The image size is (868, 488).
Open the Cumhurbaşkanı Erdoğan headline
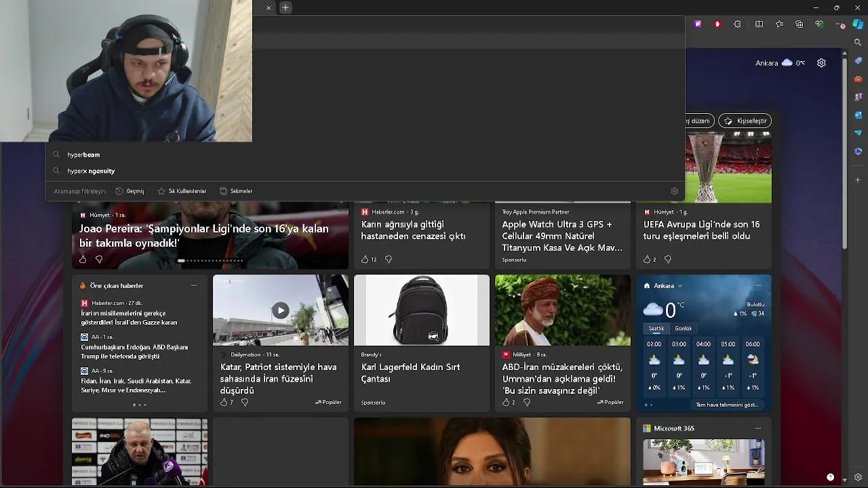[x=134, y=352]
